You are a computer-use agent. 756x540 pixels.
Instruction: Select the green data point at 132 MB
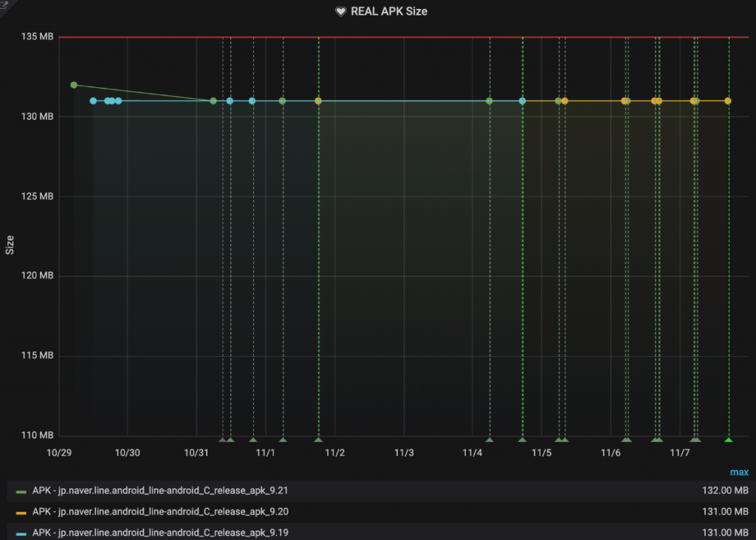pyautogui.click(x=74, y=85)
